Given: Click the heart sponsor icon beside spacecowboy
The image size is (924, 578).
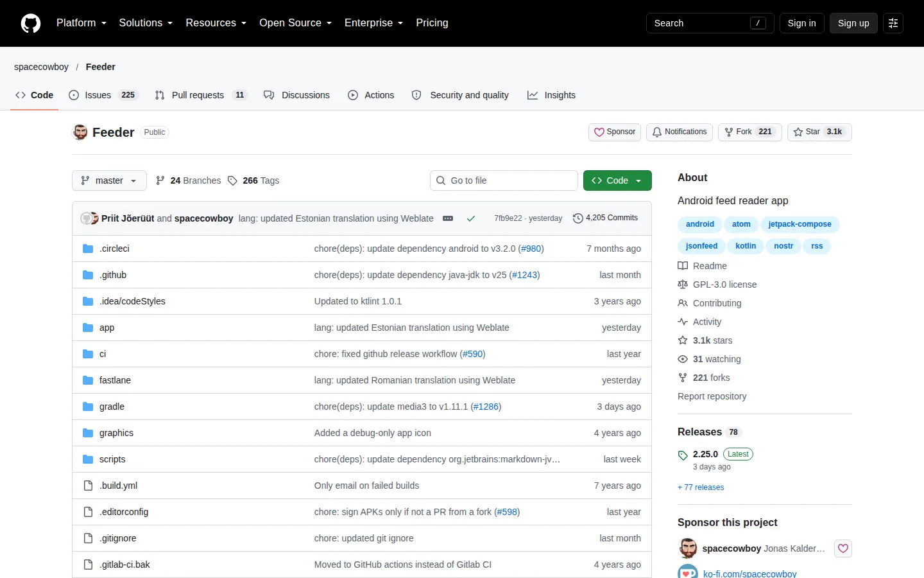Looking at the screenshot, I should point(843,548).
